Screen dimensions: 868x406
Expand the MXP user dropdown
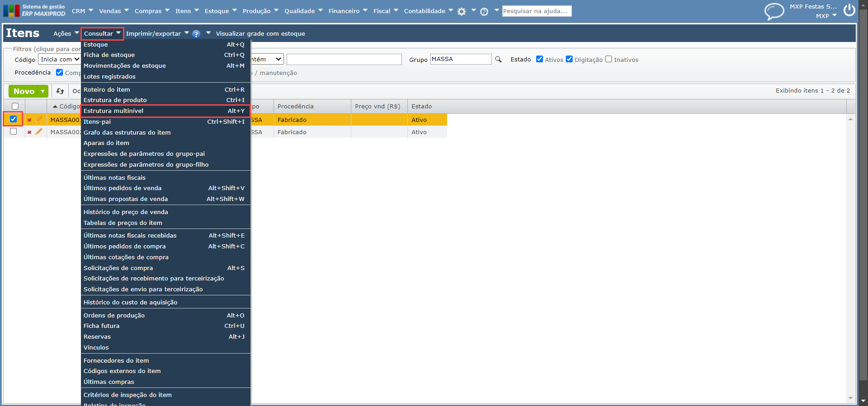click(826, 16)
